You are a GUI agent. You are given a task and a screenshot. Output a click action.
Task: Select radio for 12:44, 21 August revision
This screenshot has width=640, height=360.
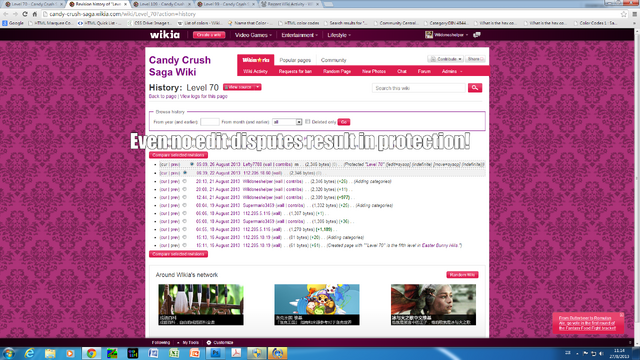(x=184, y=197)
